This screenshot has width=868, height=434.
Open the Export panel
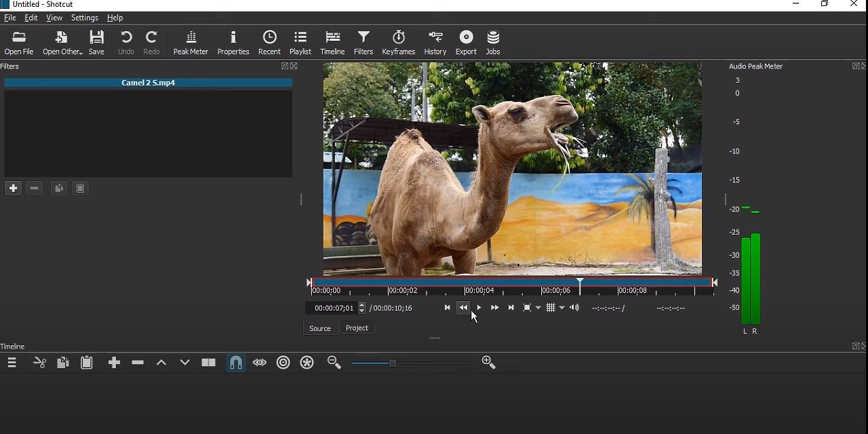(x=466, y=43)
